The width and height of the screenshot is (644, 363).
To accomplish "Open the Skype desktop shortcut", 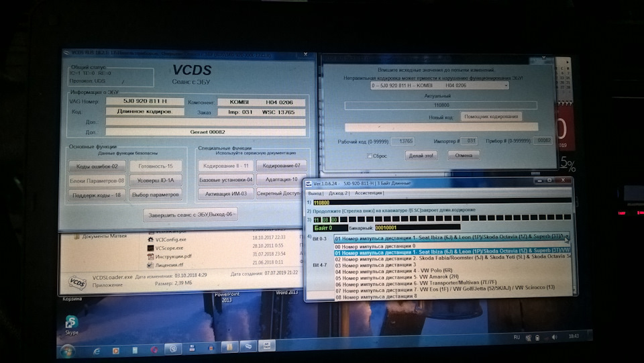I will click(x=72, y=325).
